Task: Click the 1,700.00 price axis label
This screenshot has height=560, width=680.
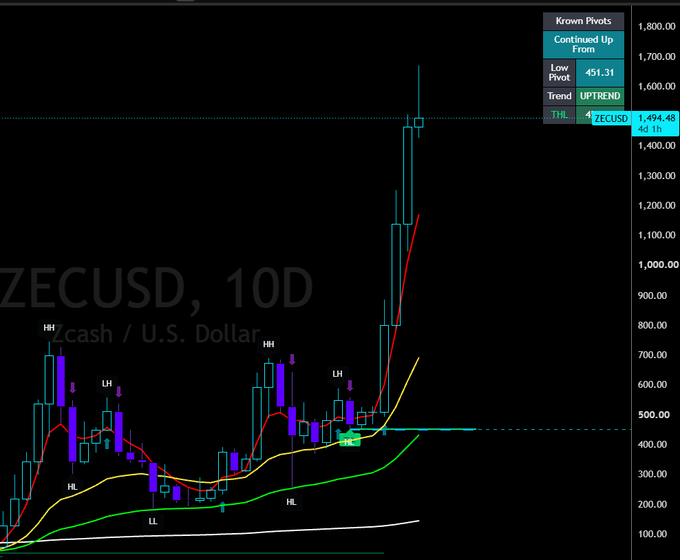Action: (657, 56)
